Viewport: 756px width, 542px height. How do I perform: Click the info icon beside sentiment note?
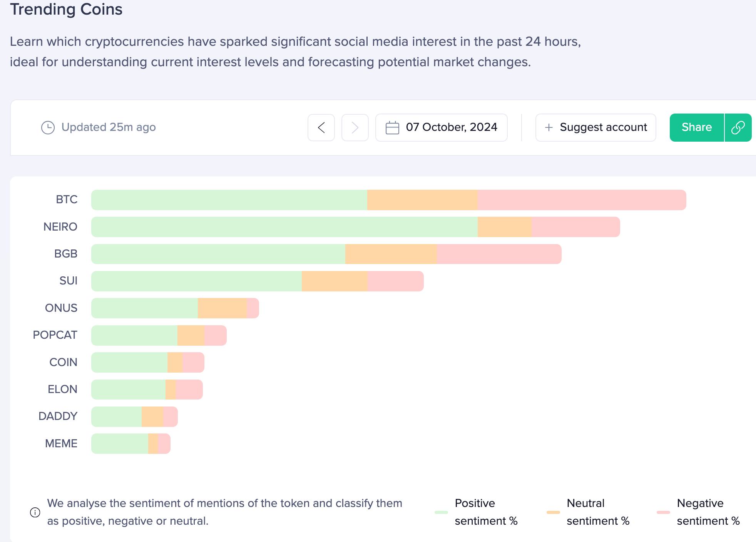point(35,512)
